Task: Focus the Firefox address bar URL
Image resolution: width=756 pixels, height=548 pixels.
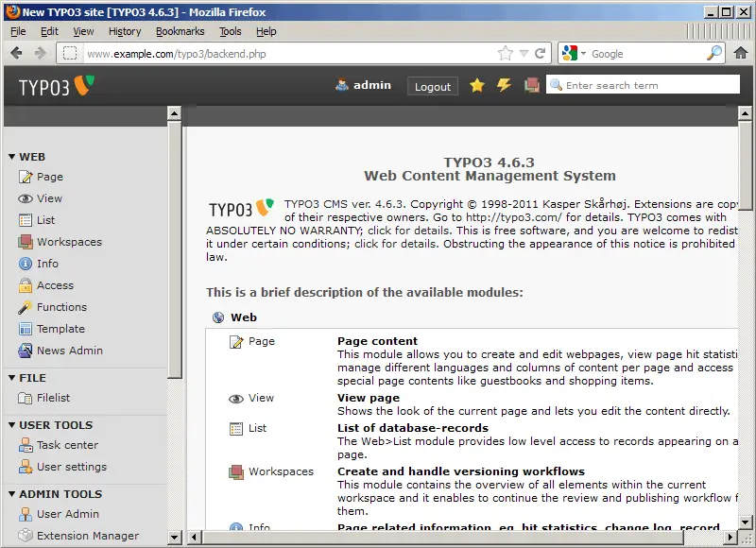Action: [289, 54]
